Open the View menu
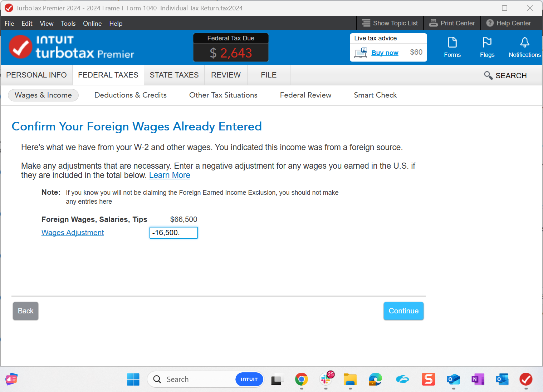 47,24
